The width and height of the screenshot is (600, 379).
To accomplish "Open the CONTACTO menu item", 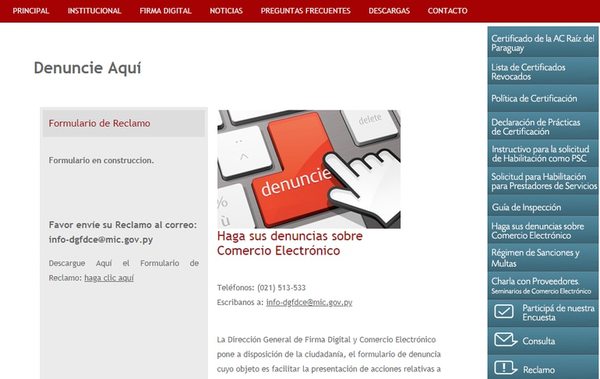I will [447, 11].
